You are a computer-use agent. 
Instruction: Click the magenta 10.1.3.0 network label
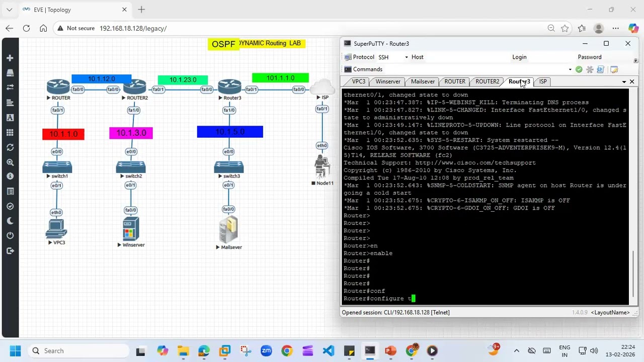click(131, 133)
